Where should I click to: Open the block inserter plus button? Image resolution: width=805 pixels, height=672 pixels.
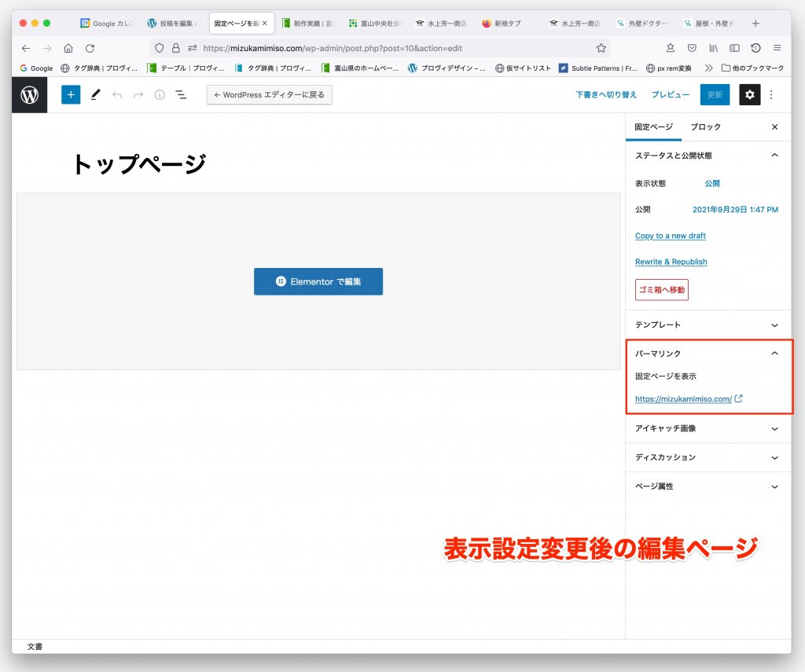(71, 95)
